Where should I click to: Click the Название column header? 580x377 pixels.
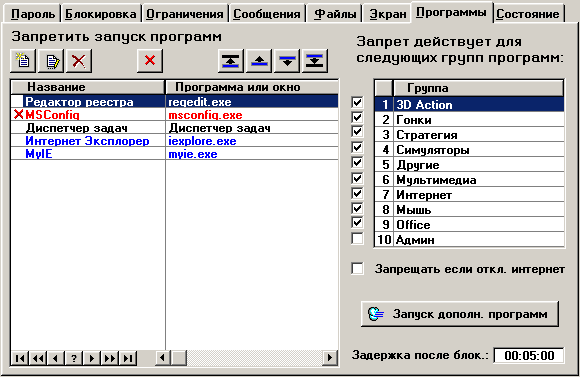point(88,87)
